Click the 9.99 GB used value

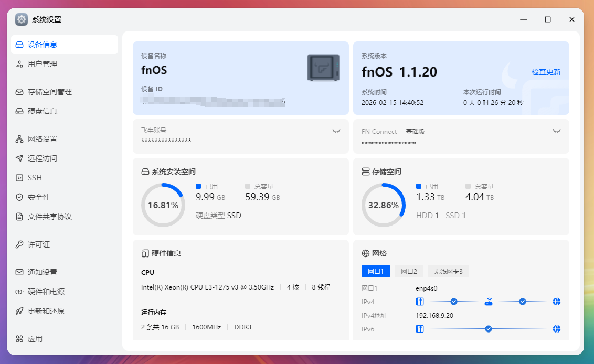coord(210,197)
